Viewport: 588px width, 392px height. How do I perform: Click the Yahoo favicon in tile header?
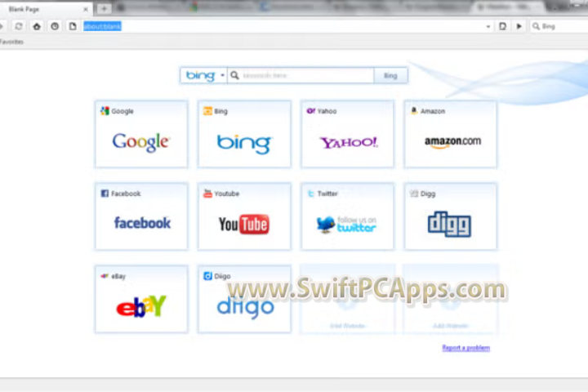pyautogui.click(x=311, y=111)
